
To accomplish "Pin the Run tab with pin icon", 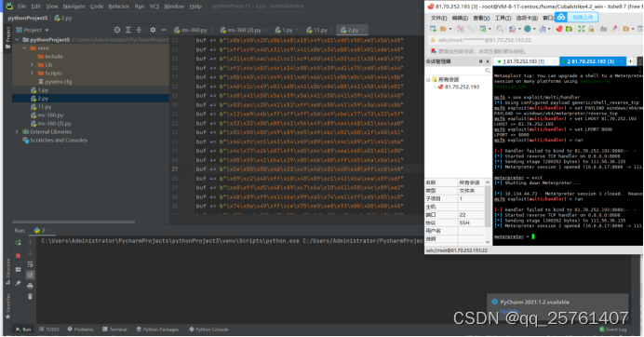I will coord(18,283).
